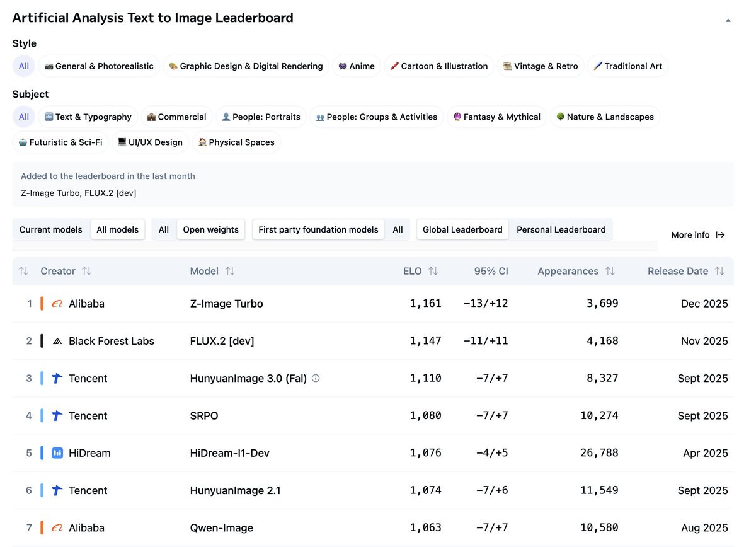Select Open weights filter
756x547 pixels.
pos(210,229)
